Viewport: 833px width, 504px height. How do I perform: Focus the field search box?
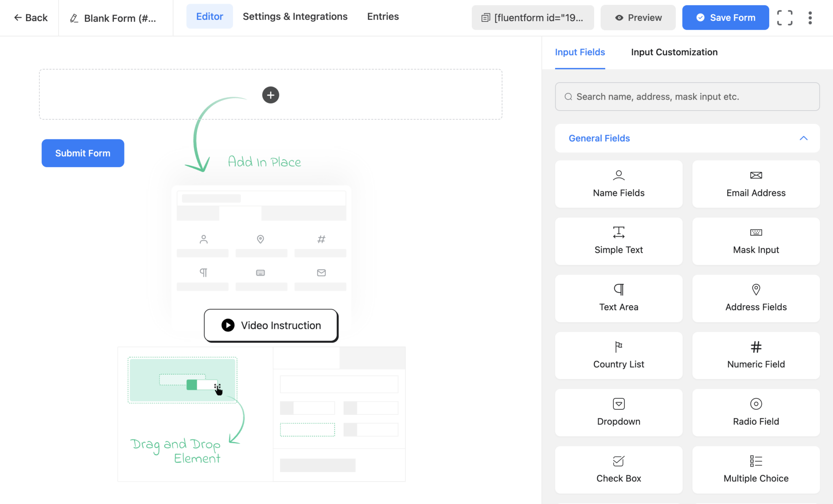point(687,97)
